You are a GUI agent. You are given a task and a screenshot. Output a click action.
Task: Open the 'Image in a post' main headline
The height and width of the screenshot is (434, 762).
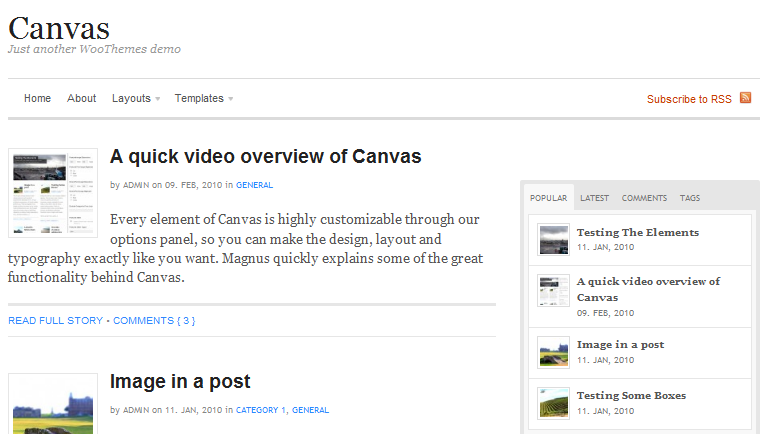click(180, 382)
